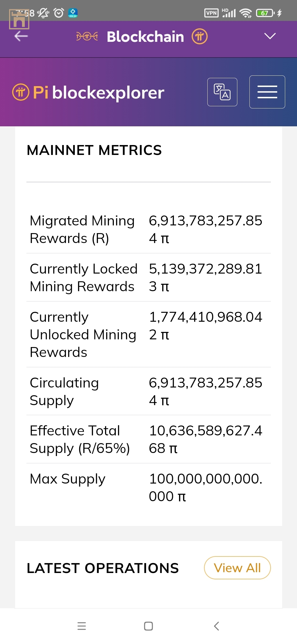Image resolution: width=297 pixels, height=644 pixels.
Task: Expand the Blockchain header dropdown chevron
Action: pyautogui.click(x=270, y=36)
